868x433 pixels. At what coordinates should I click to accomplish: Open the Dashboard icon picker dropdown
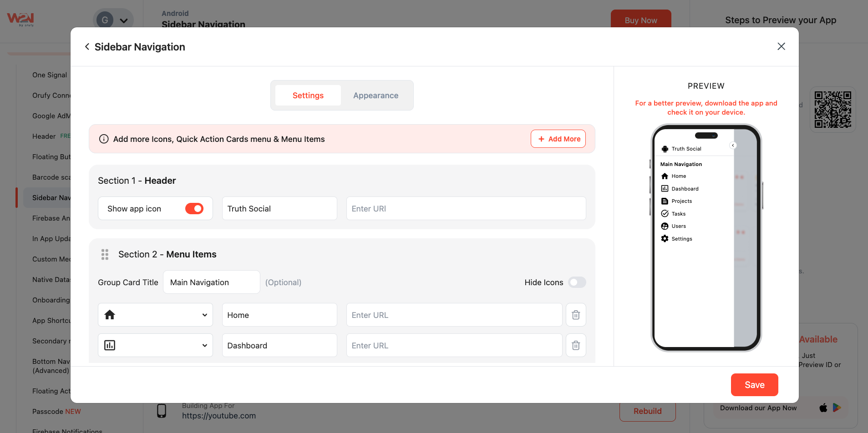point(155,345)
